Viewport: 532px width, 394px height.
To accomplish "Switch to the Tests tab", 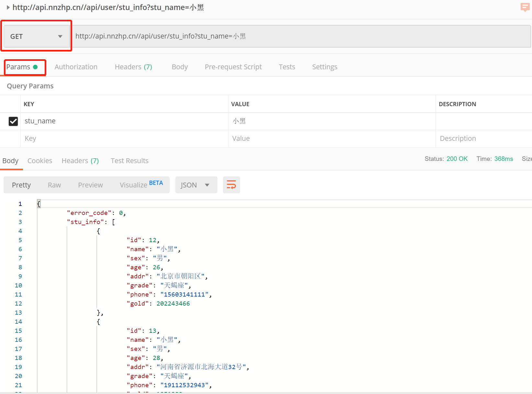I will 287,67.
